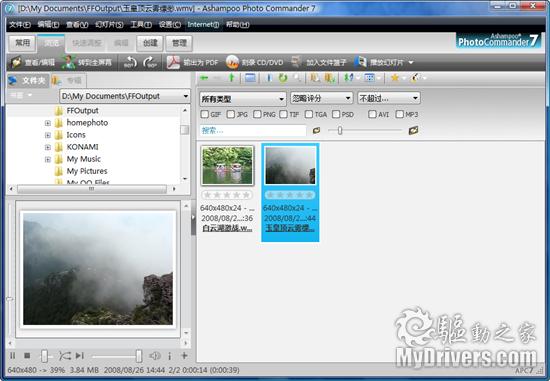
Task: Click the info 'i' icon in preview controls
Action: (x=169, y=356)
